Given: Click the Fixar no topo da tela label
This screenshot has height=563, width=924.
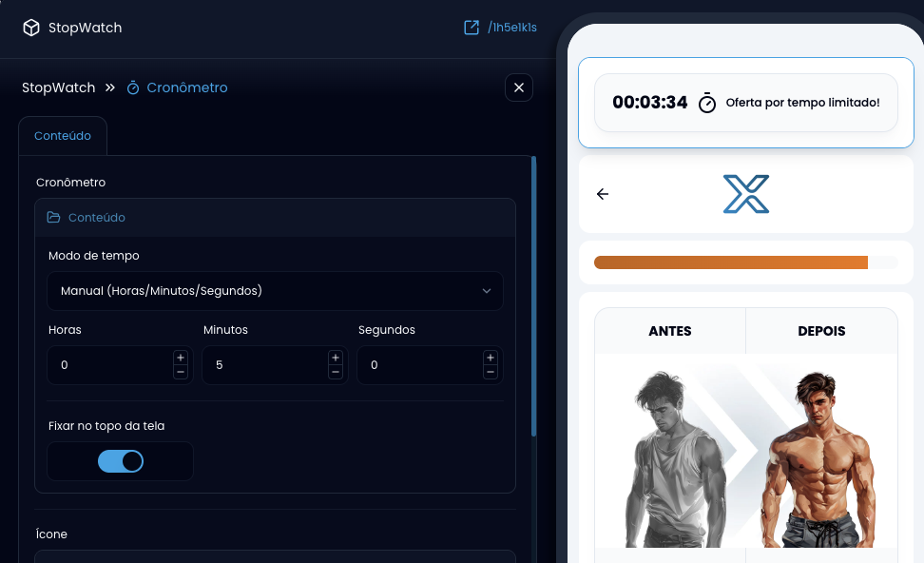Looking at the screenshot, I should [x=106, y=426].
